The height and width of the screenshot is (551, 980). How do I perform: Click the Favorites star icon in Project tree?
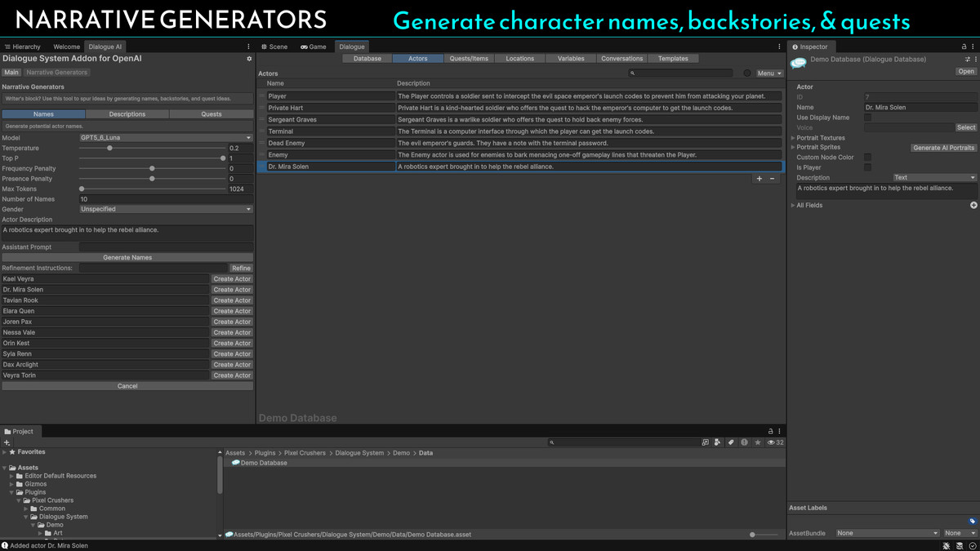(x=12, y=451)
